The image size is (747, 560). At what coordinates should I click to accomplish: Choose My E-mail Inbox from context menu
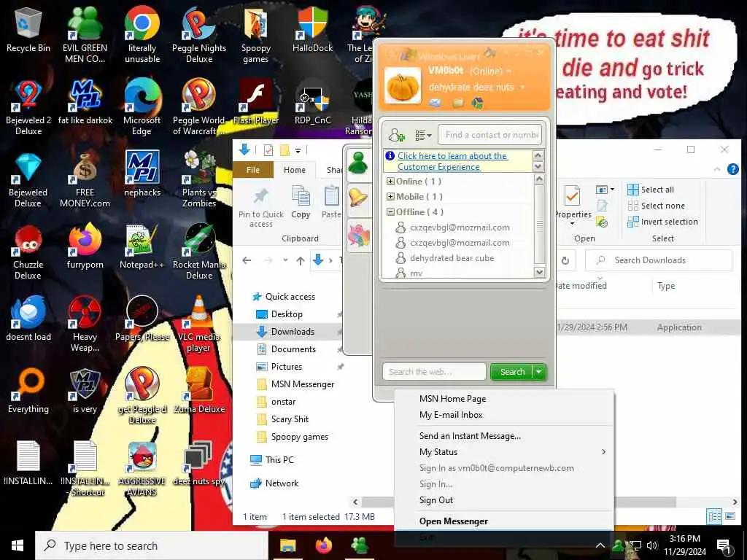point(451,415)
